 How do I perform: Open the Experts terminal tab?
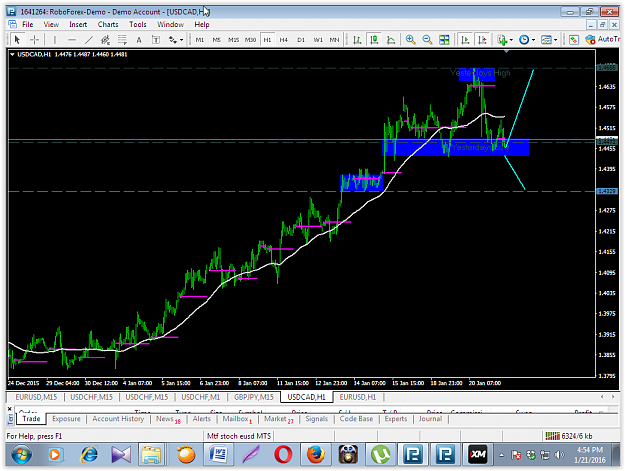(396, 419)
